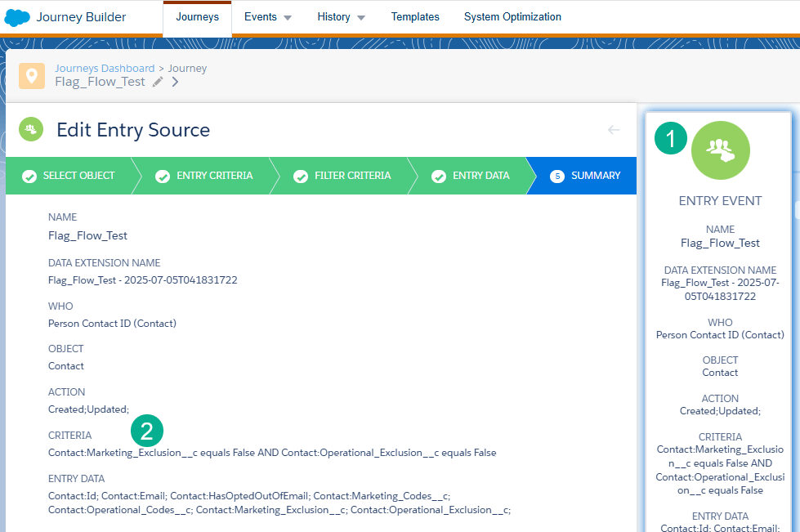
Task: Expand chevron next to Flag_Flow_Test title
Action: [x=175, y=82]
